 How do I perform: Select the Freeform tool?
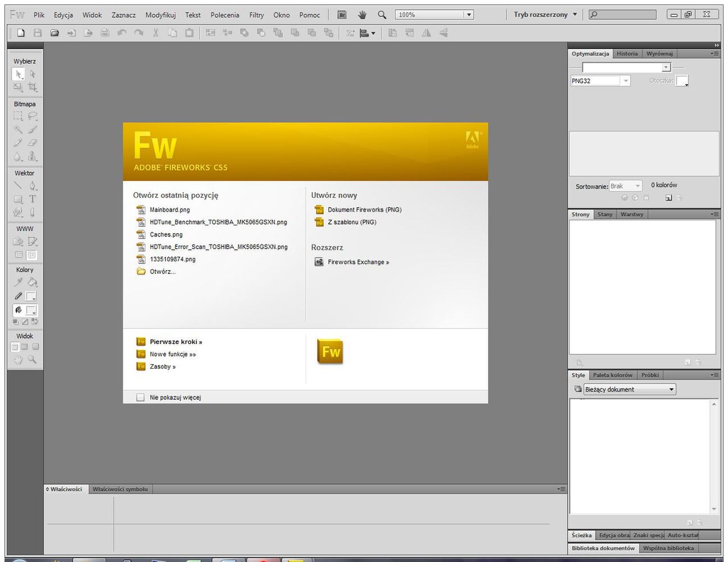pos(18,212)
